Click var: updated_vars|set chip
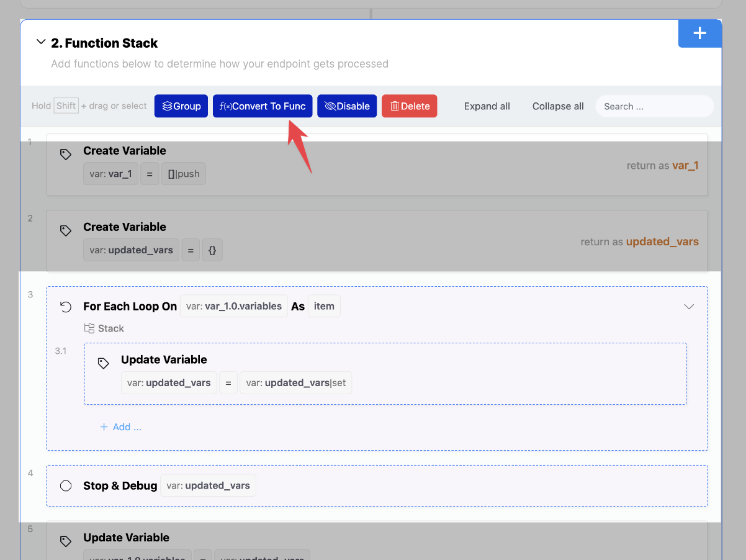This screenshot has width=746, height=560. (296, 383)
